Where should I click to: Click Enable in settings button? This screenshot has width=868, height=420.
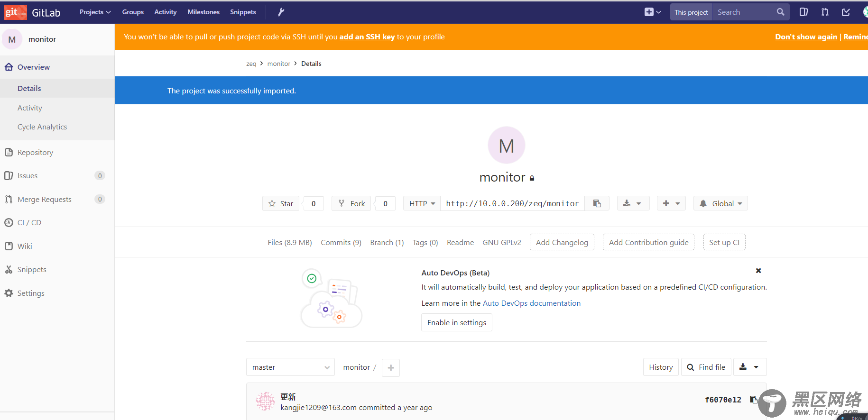457,323
